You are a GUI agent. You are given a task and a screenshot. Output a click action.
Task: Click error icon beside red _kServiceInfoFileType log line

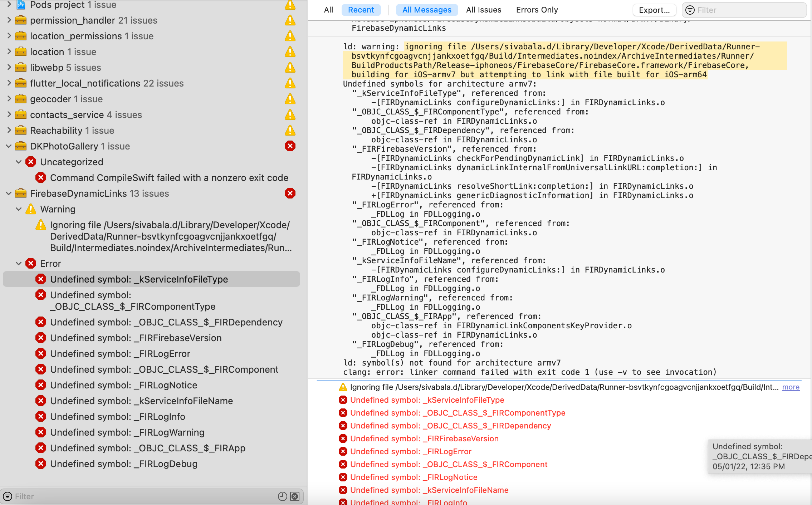[x=343, y=400]
